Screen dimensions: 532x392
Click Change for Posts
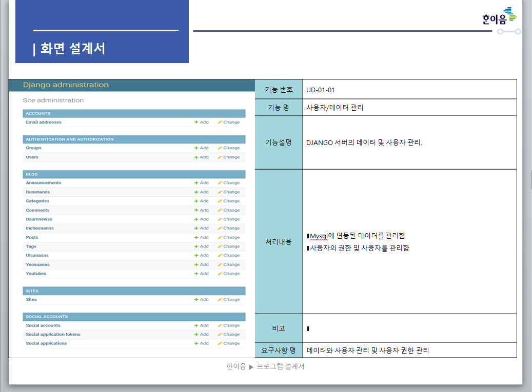(x=229, y=237)
